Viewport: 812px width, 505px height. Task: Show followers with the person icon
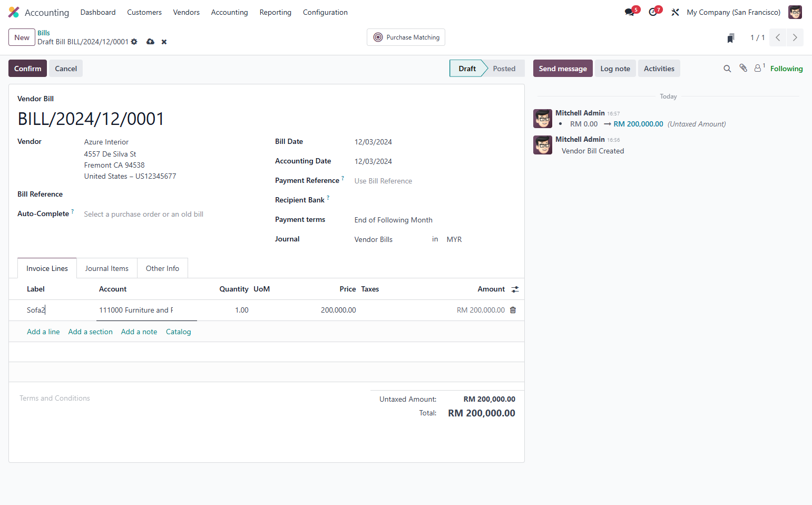tap(759, 68)
